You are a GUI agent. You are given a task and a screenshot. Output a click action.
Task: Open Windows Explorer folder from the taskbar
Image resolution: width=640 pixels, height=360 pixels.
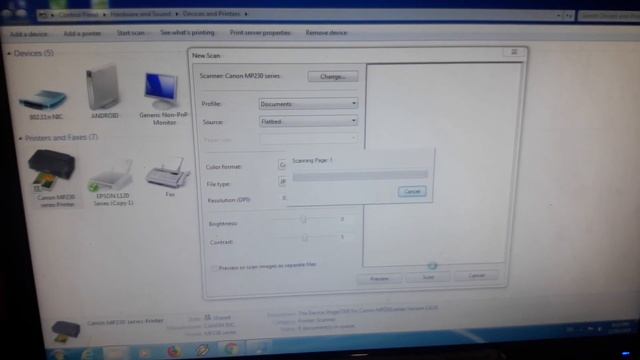click(116, 352)
